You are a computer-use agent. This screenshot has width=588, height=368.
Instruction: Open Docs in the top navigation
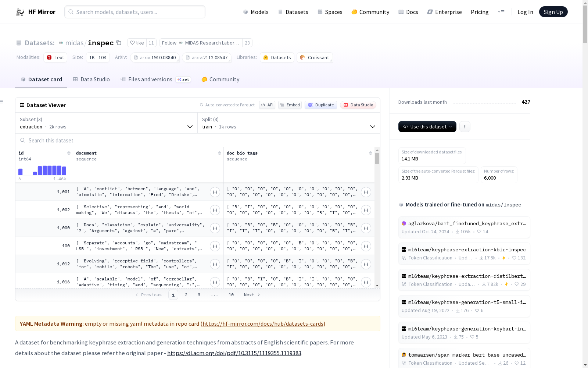[408, 12]
